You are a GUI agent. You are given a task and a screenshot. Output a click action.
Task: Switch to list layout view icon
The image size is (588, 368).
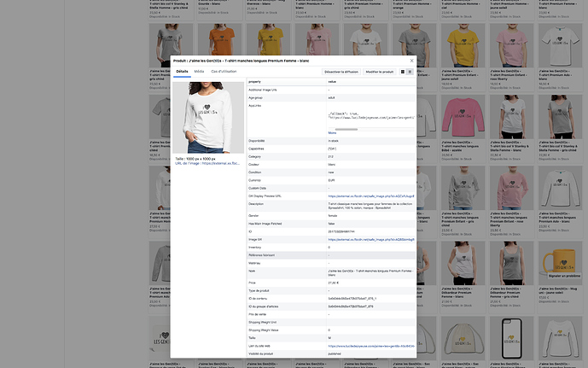pos(410,73)
